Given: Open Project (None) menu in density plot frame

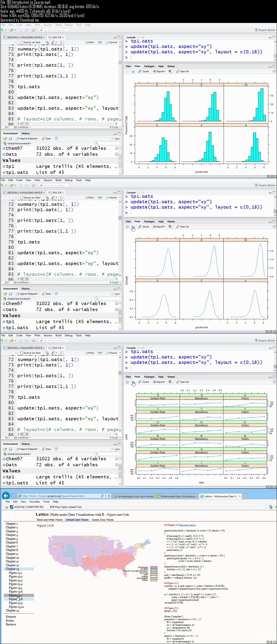Looking at the screenshot, I should [x=265, y=185].
